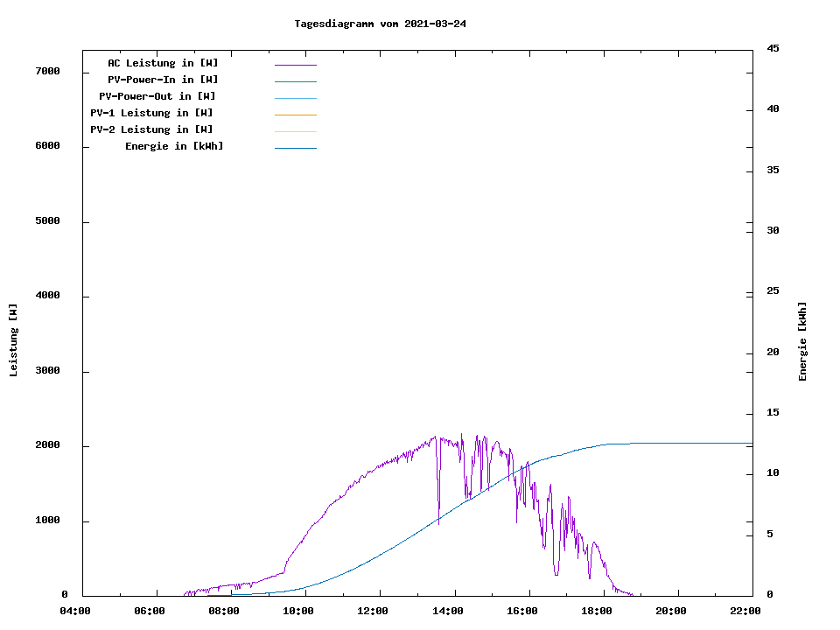This screenshot has width=840, height=630.
Task: Click the 14:00 label on the time axis
Action: pos(447,611)
